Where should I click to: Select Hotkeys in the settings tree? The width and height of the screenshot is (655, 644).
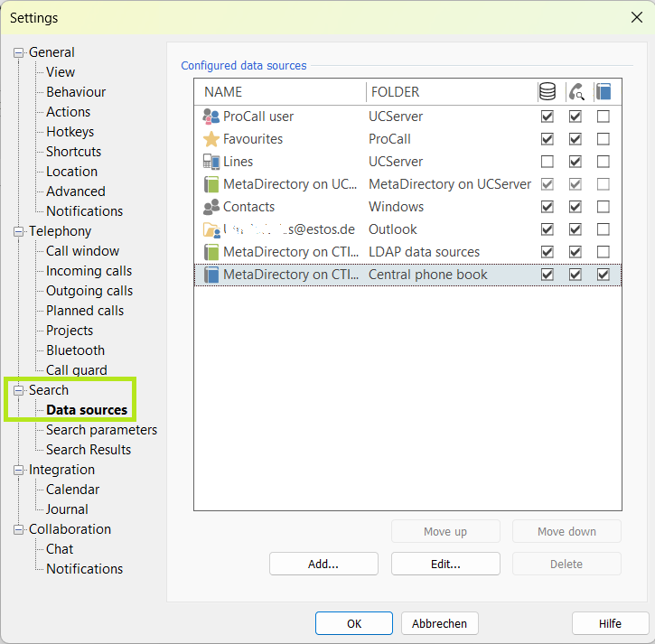pos(70,132)
